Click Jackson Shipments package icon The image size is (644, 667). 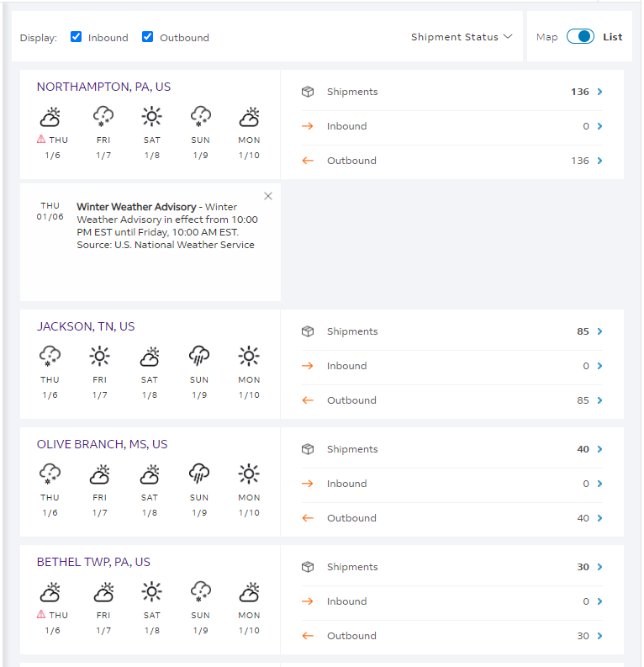308,331
